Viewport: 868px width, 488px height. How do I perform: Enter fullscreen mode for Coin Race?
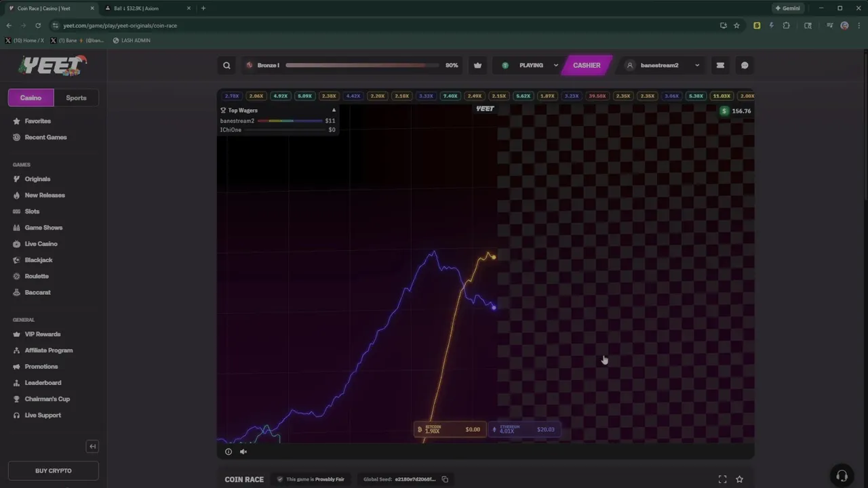(722, 479)
